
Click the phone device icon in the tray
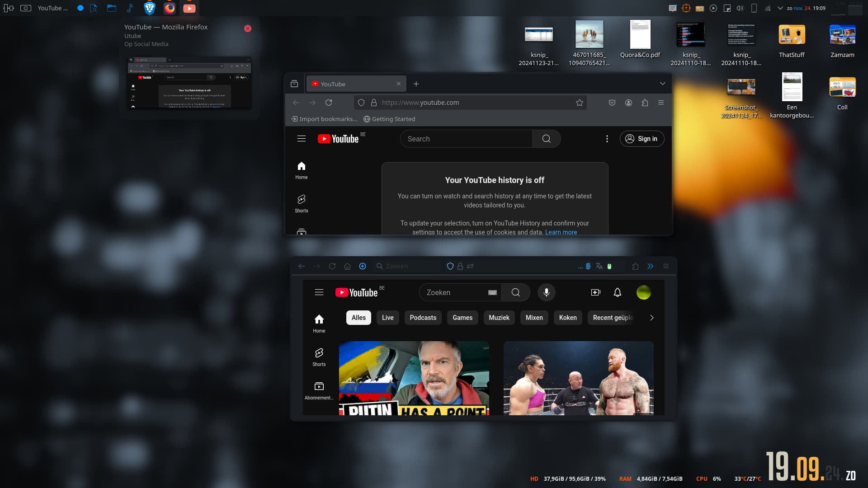coord(754,8)
